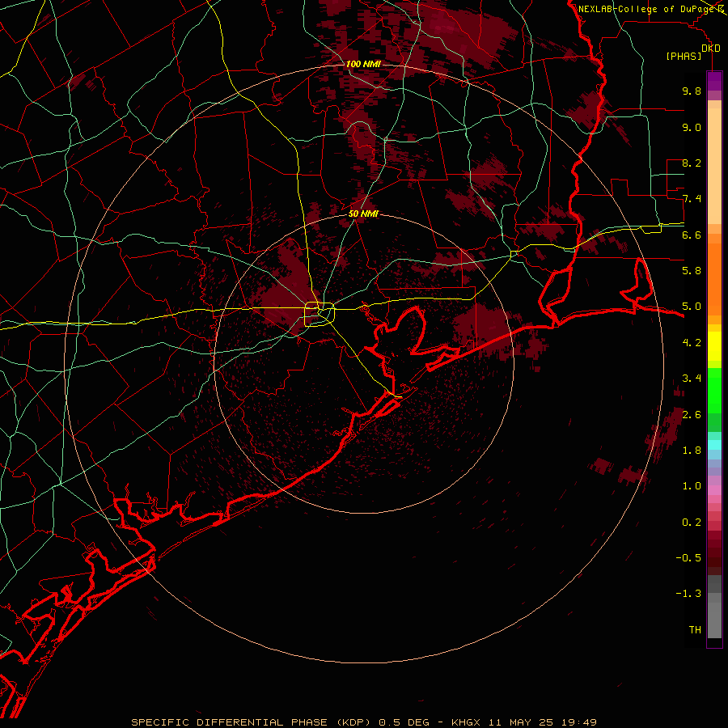The width and height of the screenshot is (728, 728).
Task: Click the 9.0 scale value
Action: [692, 127]
